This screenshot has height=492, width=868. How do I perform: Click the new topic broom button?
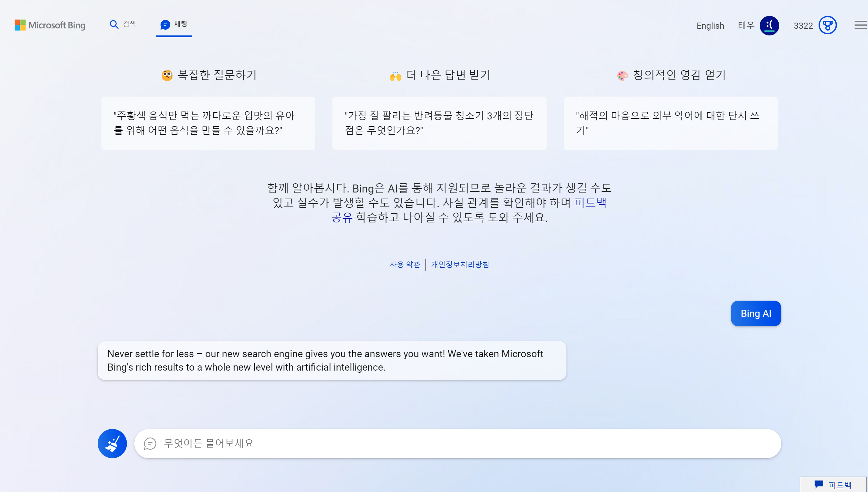112,443
